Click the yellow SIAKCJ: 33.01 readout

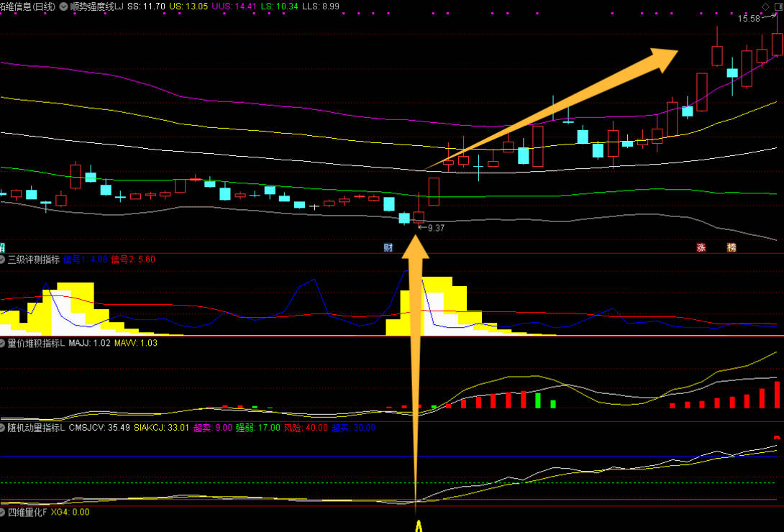click(x=162, y=428)
